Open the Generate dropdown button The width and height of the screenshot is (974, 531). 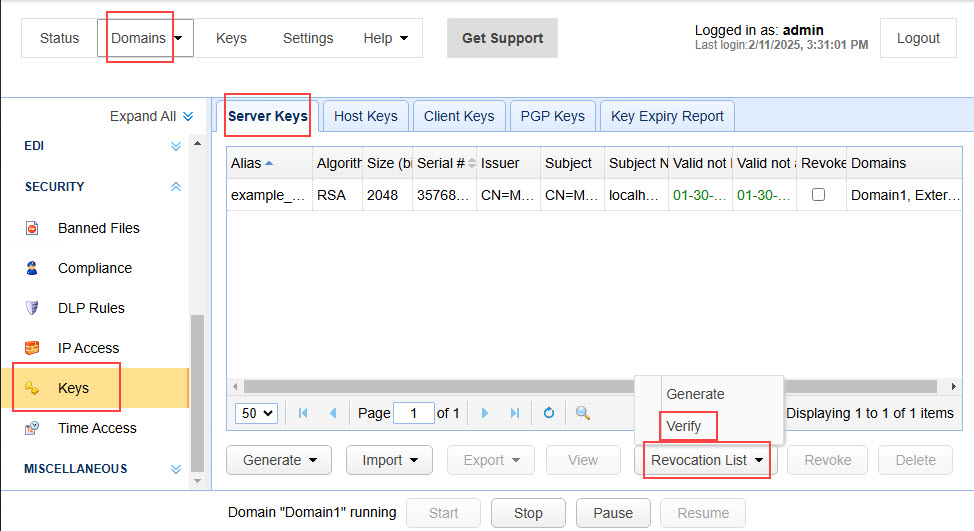click(x=279, y=460)
